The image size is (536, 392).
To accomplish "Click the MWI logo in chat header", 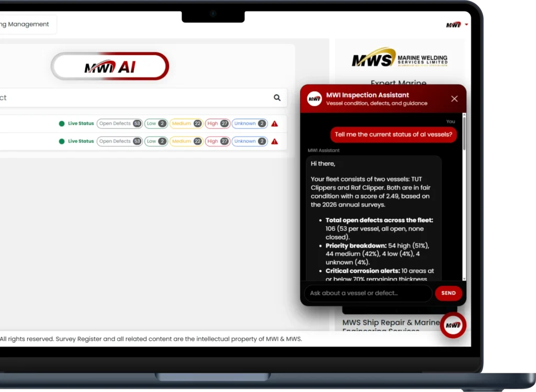I will pyautogui.click(x=314, y=98).
